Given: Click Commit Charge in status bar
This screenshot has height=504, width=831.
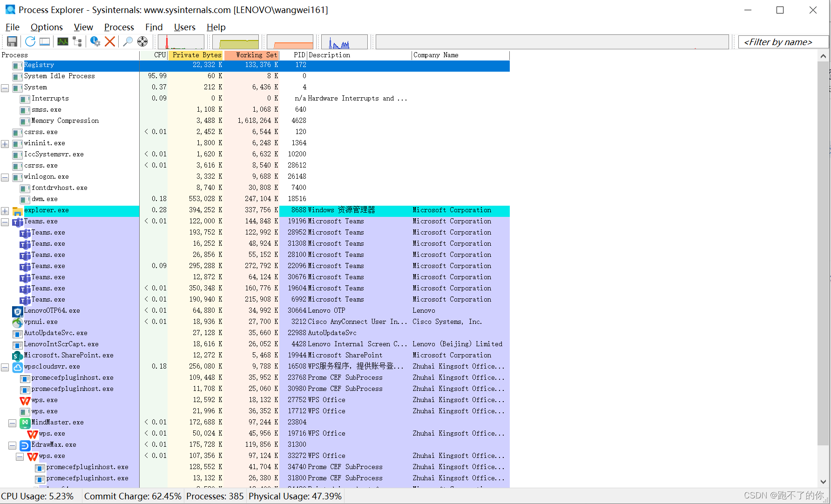Looking at the screenshot, I should point(133,496).
